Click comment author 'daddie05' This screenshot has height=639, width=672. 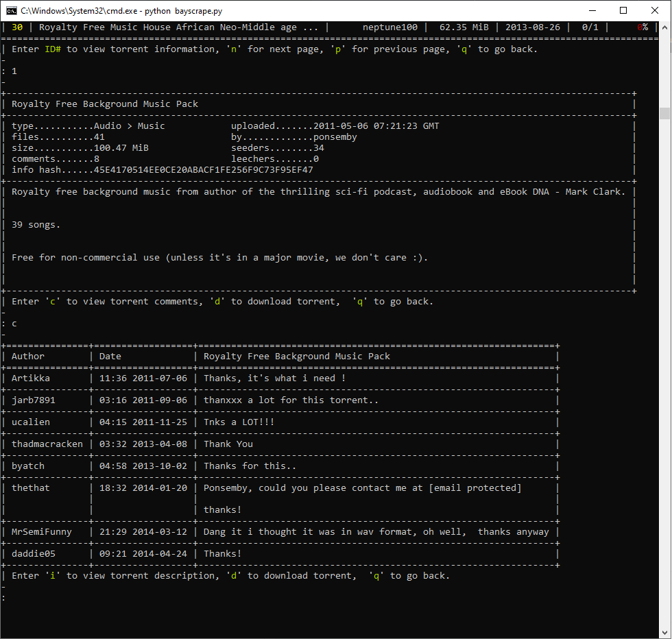(34, 554)
